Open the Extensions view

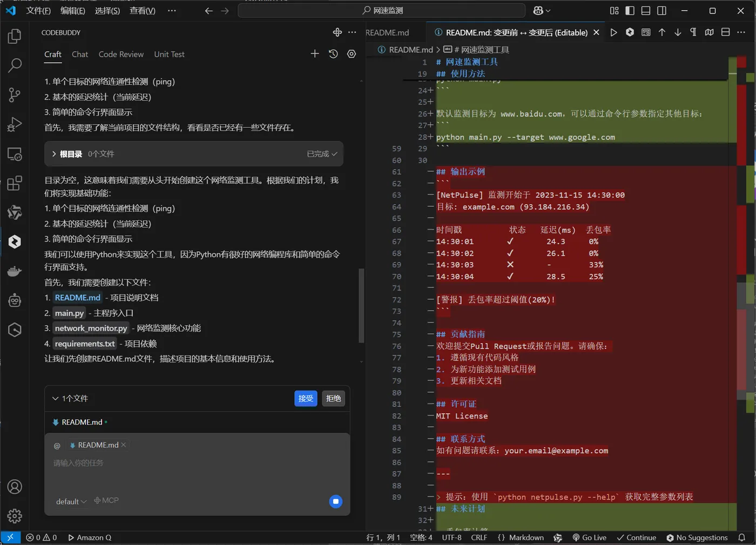(x=15, y=183)
